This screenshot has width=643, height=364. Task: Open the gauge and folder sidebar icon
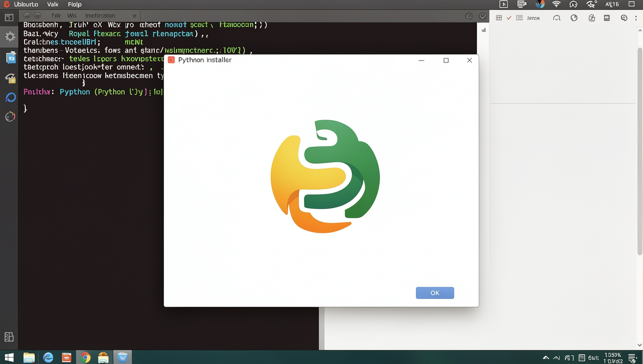click(x=10, y=78)
